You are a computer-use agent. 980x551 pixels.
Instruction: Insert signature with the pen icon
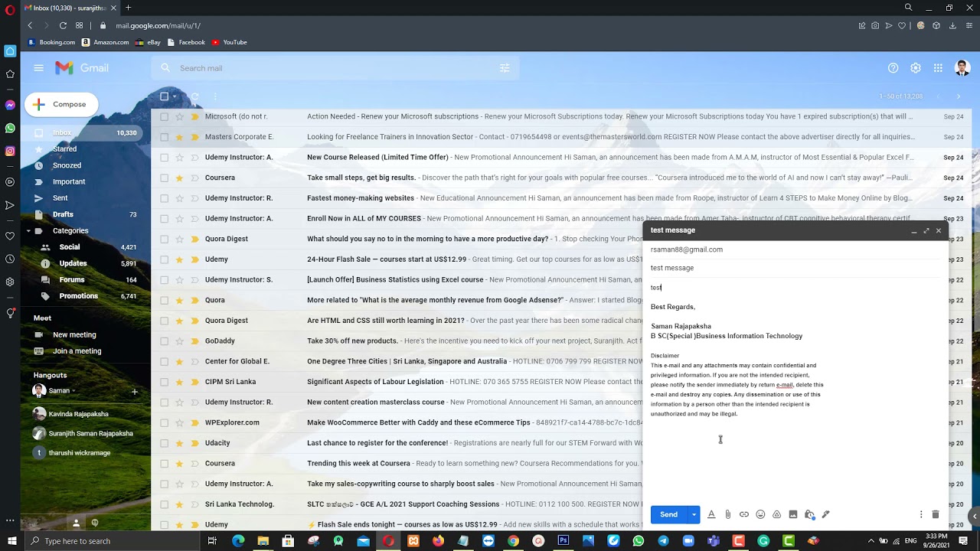(825, 514)
